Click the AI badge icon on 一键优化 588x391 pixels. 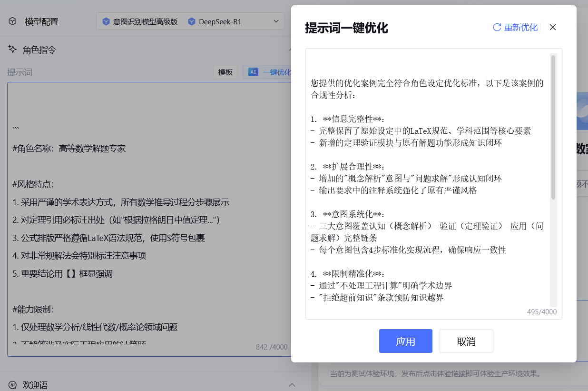pos(253,72)
